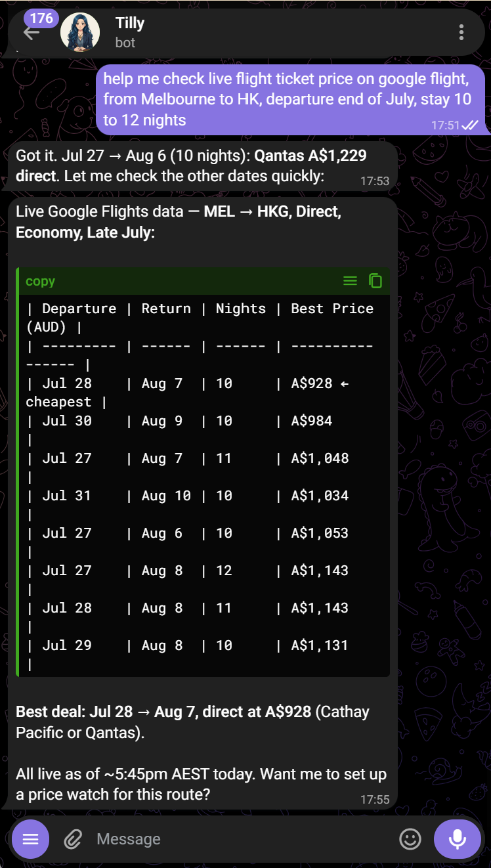Open Tilly's profile avatar picture

pos(80,32)
